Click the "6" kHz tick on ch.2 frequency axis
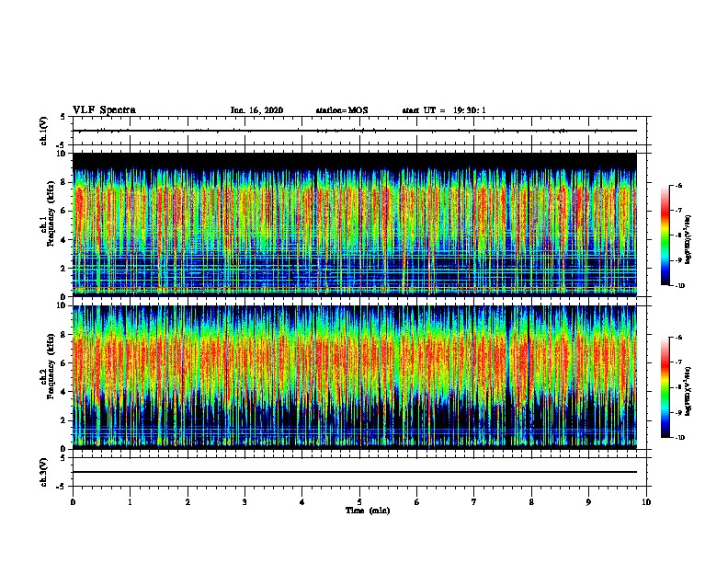Image resolution: width=728 pixels, height=563 pixels. pyautogui.click(x=63, y=363)
